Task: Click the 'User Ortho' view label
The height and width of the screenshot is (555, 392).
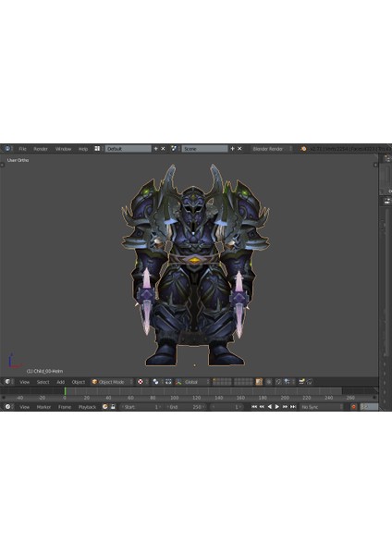Action: (18, 160)
